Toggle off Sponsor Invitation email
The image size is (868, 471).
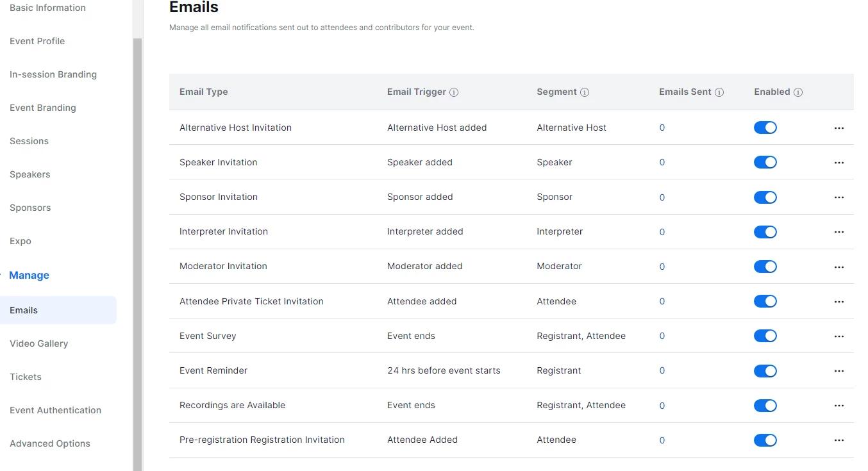(x=765, y=197)
